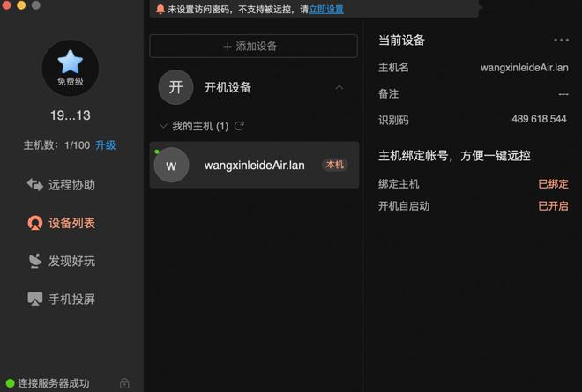
Task: Click the blue star 免费级 account avatar
Action: pos(71,68)
